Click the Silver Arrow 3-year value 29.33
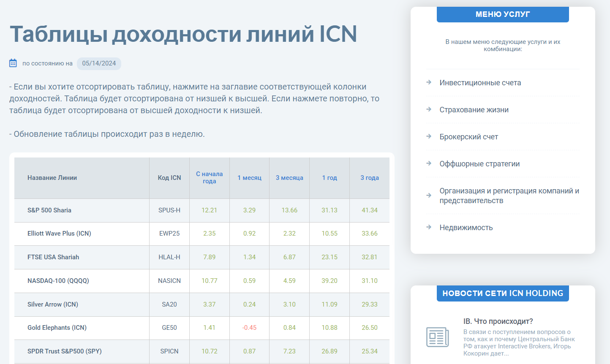Image resolution: width=610 pixels, height=364 pixels. [370, 304]
